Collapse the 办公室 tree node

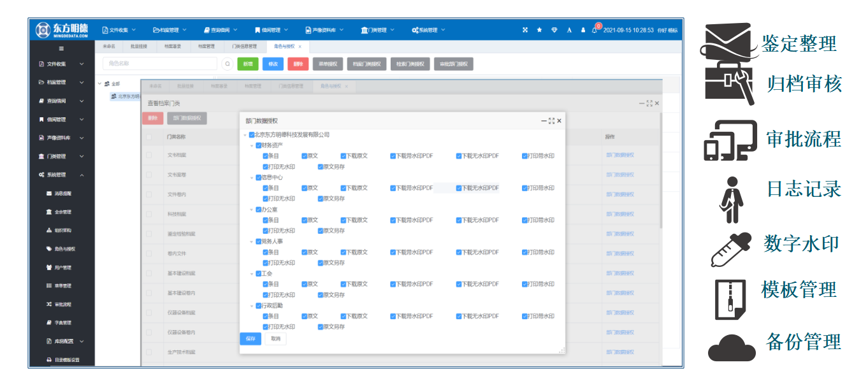(251, 210)
